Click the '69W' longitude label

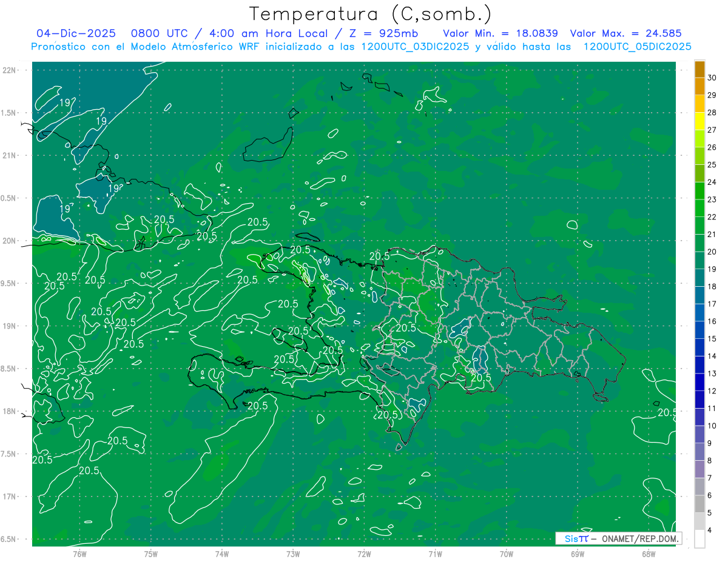578,554
